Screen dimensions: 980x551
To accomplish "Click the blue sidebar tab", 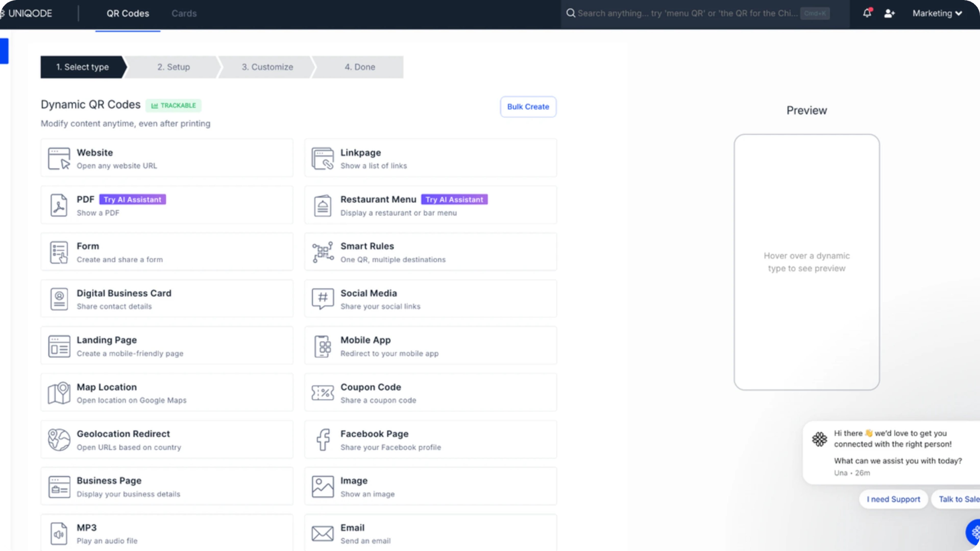I will [x=4, y=51].
